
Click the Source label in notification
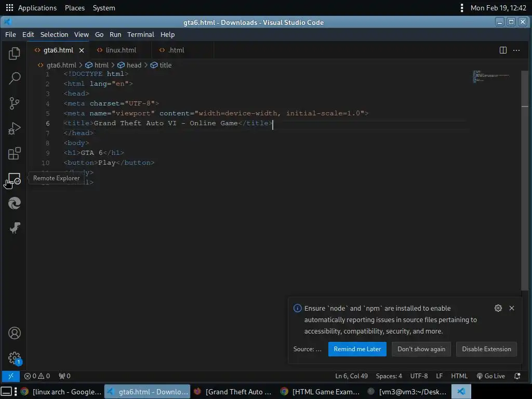308,349
